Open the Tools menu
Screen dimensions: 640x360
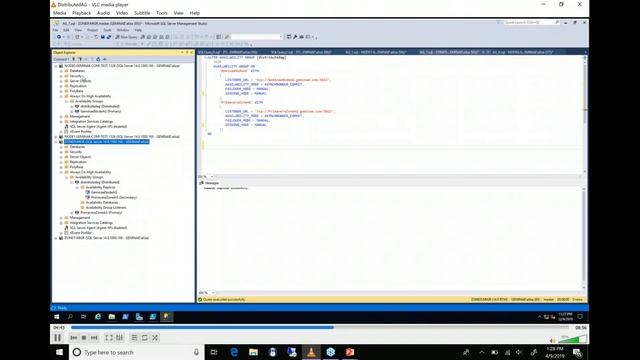(x=162, y=13)
